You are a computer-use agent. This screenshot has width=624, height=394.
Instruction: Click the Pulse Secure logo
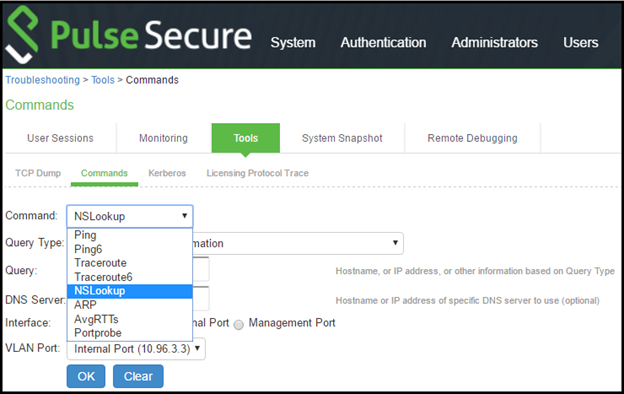[129, 35]
